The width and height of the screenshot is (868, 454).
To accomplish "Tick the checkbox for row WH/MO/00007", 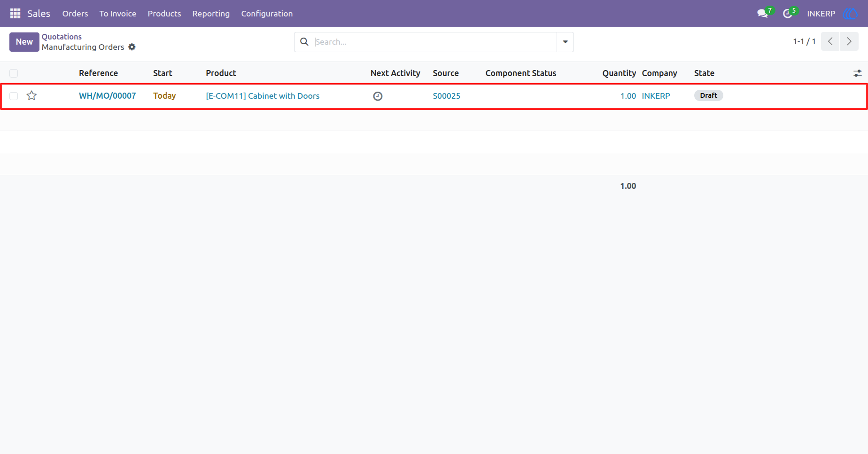I will click(14, 96).
